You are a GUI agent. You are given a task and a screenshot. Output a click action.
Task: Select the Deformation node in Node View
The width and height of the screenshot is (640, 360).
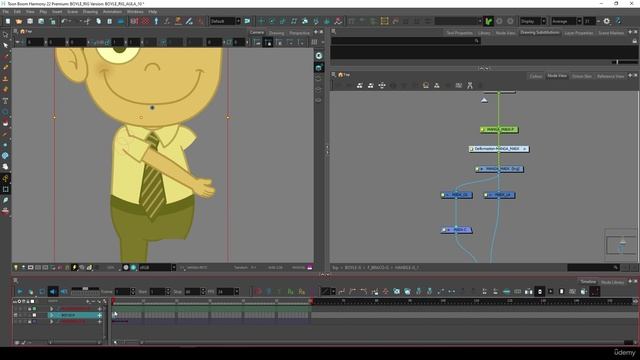pyautogui.click(x=499, y=149)
